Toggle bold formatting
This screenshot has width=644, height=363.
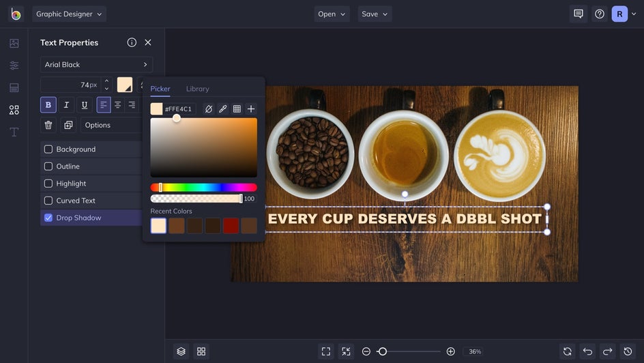coord(48,104)
